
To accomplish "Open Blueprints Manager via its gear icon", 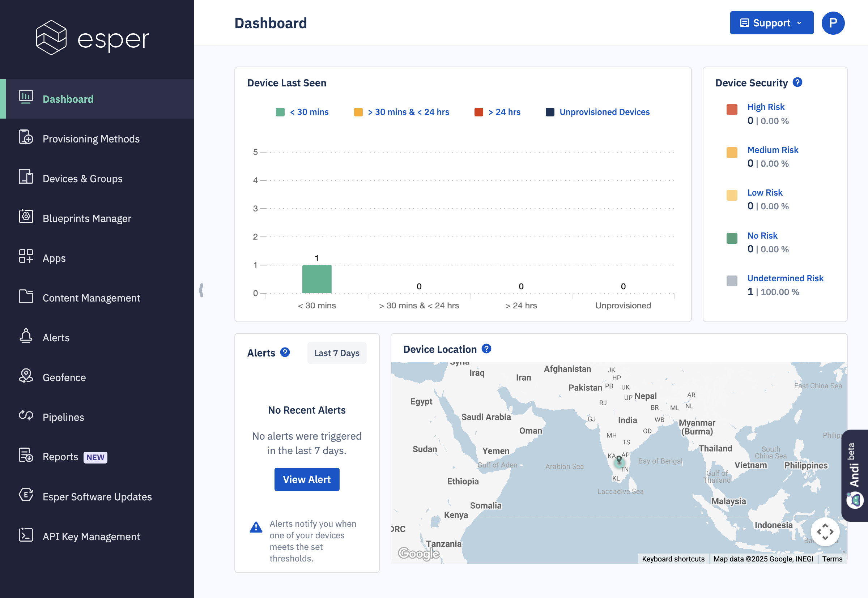I will coord(26,217).
